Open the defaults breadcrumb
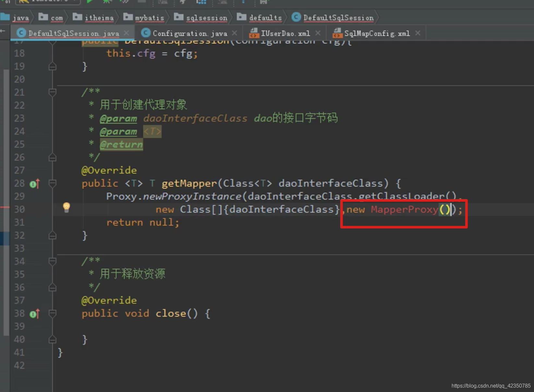Screen dimensions: 534x392 pyautogui.click(x=265, y=18)
